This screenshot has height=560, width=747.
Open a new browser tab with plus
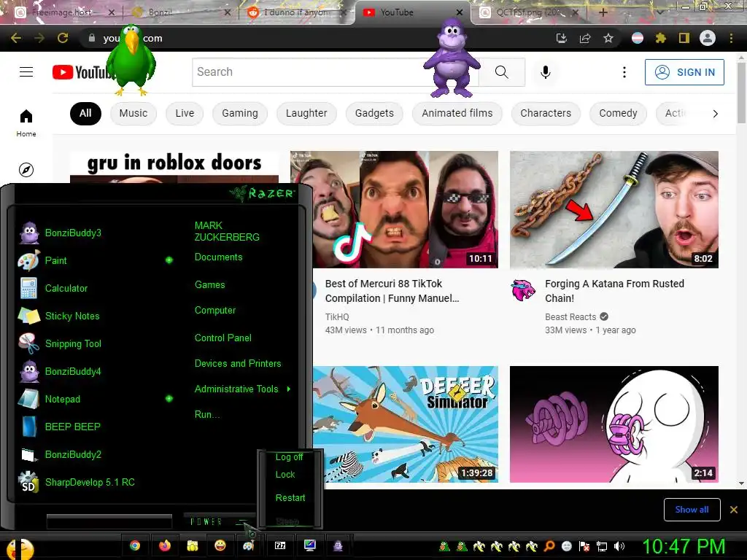click(603, 12)
